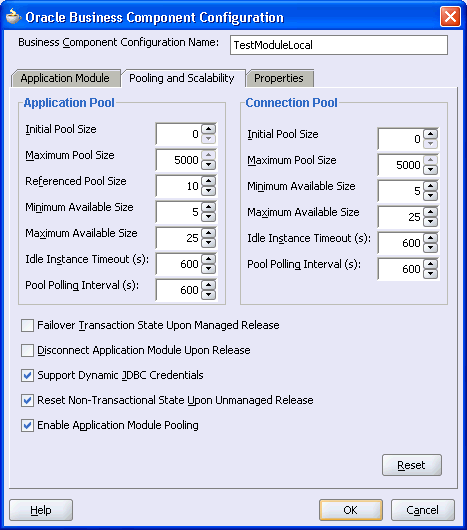This screenshot has width=467, height=530.
Task: Click Application Pool Minimum Available Size field
Action: [x=179, y=212]
